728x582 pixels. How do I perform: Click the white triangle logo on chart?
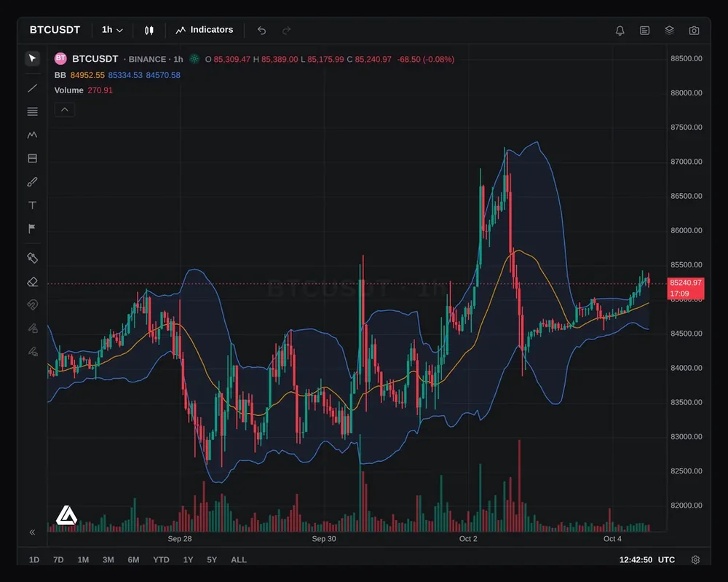66,516
